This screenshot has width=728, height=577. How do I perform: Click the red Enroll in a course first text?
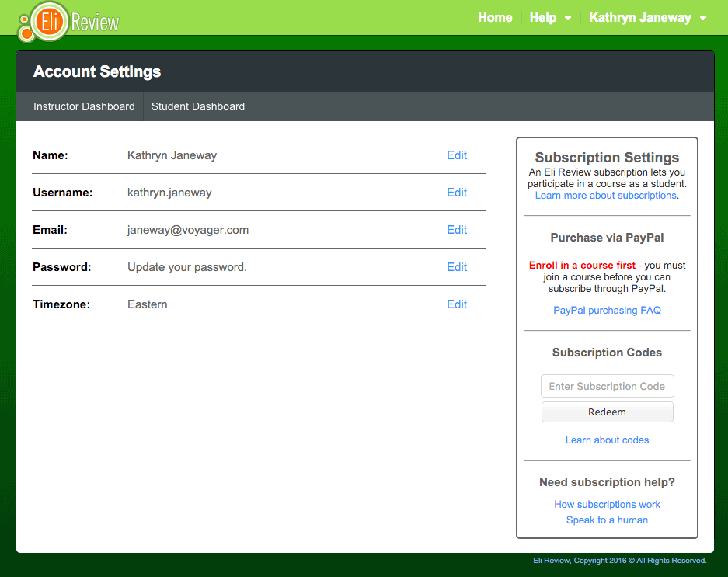click(x=582, y=265)
